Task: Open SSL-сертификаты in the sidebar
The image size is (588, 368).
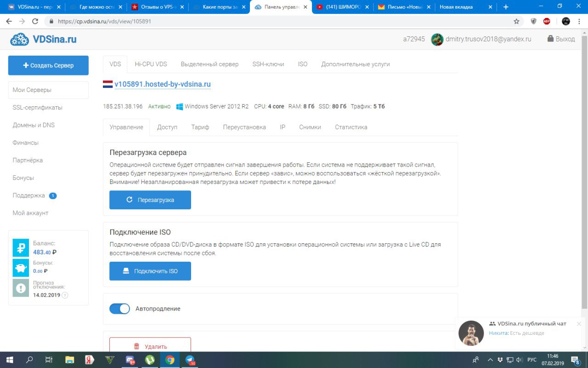Action: coord(38,107)
